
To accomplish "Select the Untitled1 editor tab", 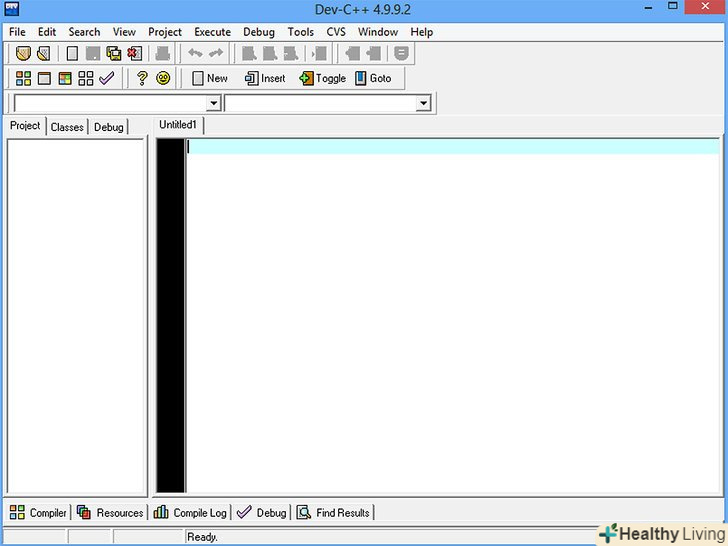I will 178,125.
